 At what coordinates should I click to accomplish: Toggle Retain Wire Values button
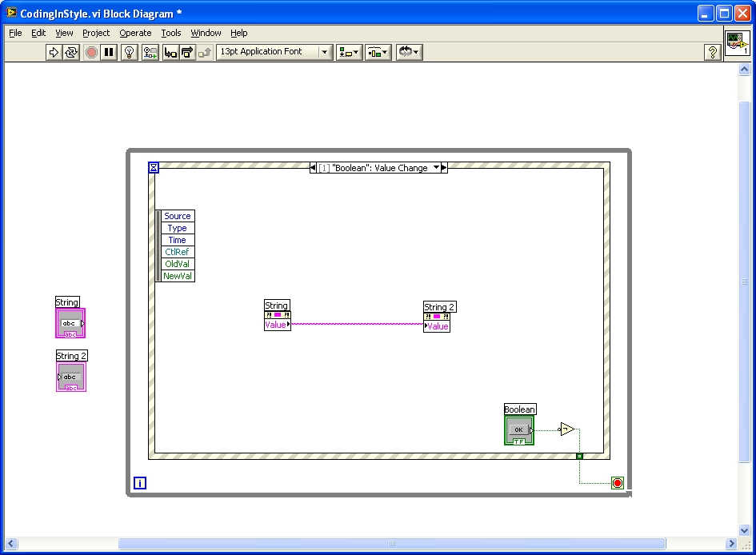click(150, 52)
